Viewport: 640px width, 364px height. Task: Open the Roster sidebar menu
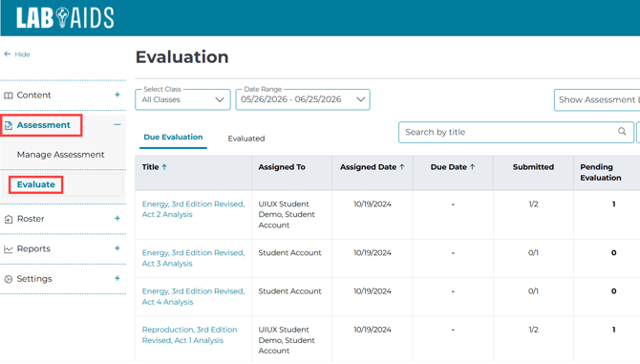[x=31, y=219]
